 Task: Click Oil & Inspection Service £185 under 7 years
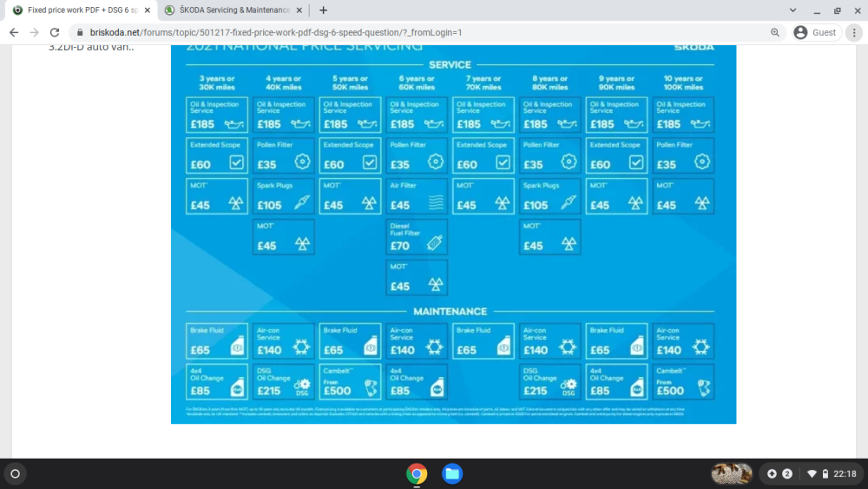point(483,116)
